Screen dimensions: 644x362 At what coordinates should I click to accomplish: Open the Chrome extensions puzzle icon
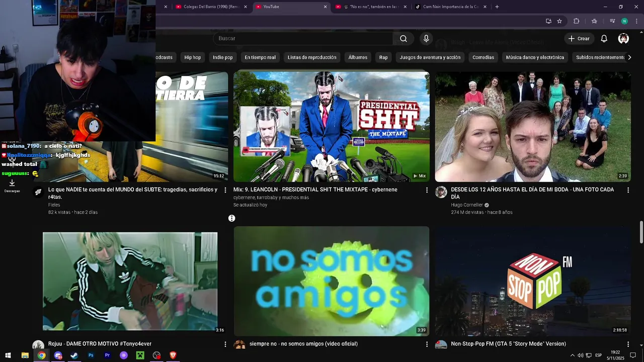point(577,21)
